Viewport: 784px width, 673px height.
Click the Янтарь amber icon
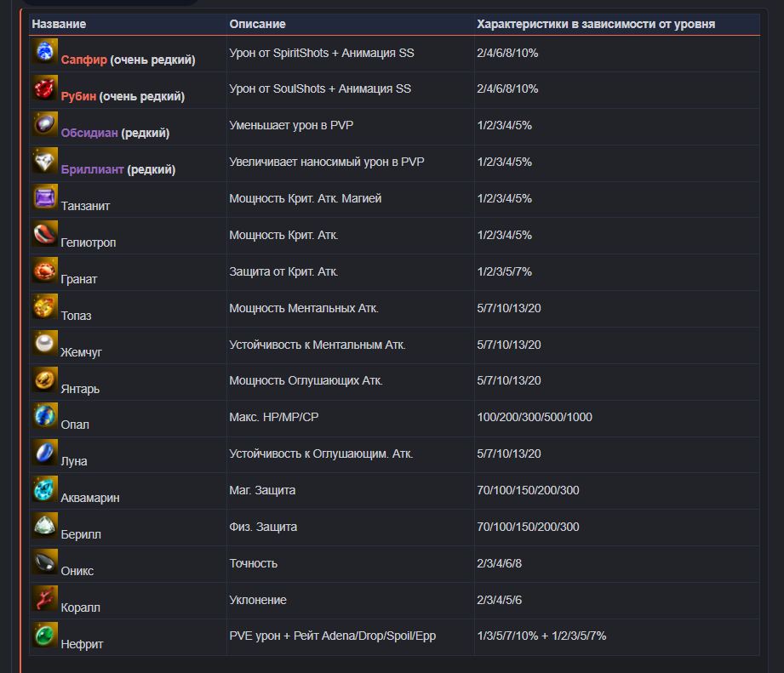point(44,380)
